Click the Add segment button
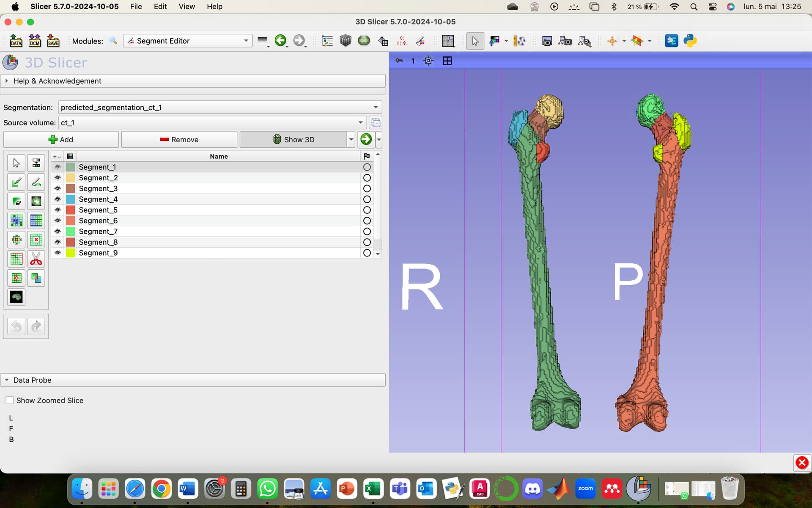The height and width of the screenshot is (508, 812). coord(61,139)
